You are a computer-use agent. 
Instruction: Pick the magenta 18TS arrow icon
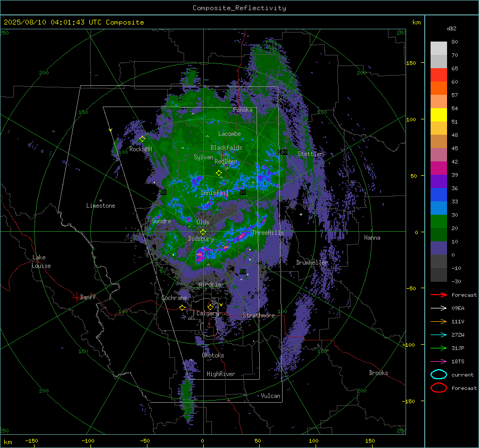coord(439,362)
